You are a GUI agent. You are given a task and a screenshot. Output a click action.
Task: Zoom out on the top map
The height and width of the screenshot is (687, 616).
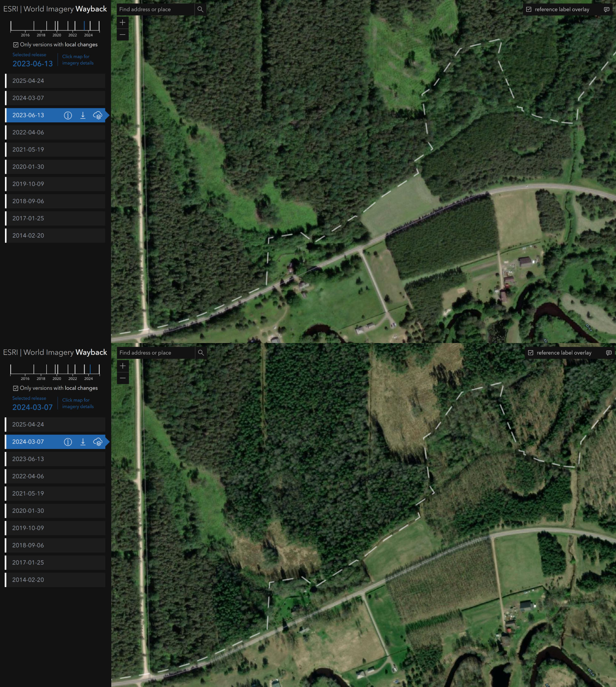click(x=123, y=34)
